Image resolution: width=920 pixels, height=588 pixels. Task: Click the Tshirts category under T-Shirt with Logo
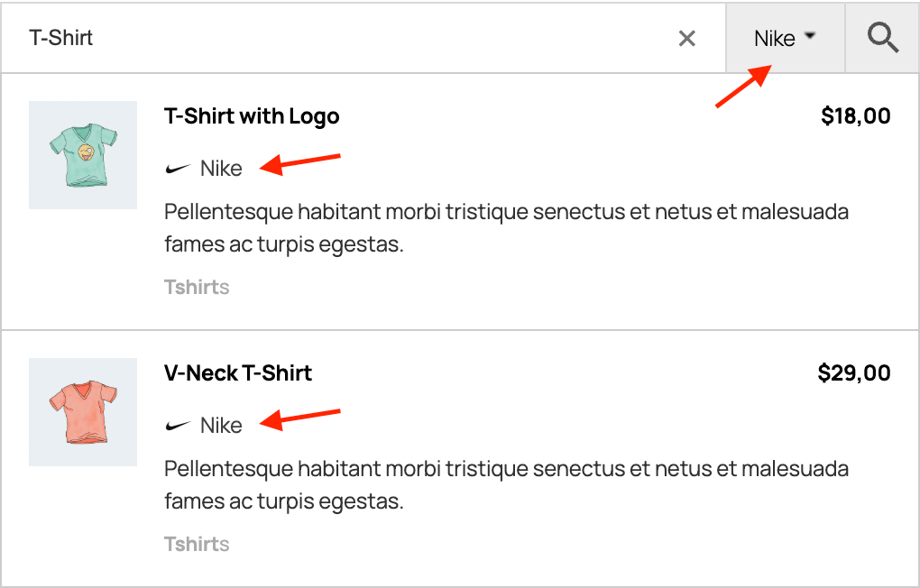pos(197,288)
